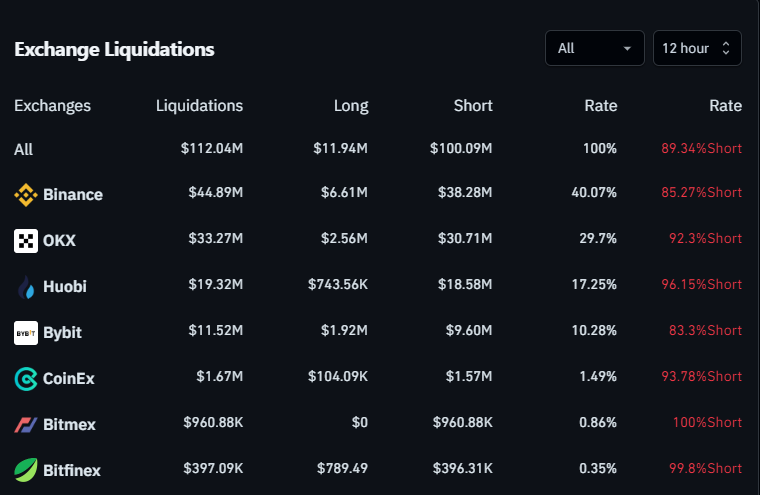
Task: Click the Exchanges column header
Action: [52, 106]
